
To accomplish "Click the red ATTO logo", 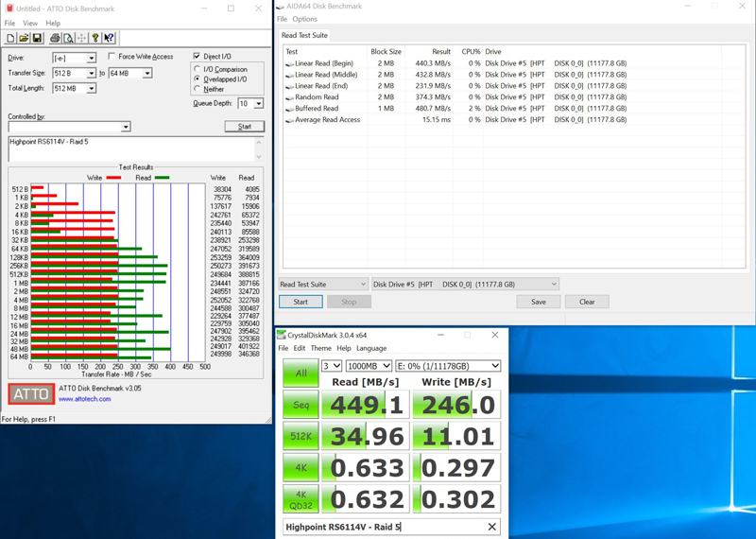I will click(31, 393).
